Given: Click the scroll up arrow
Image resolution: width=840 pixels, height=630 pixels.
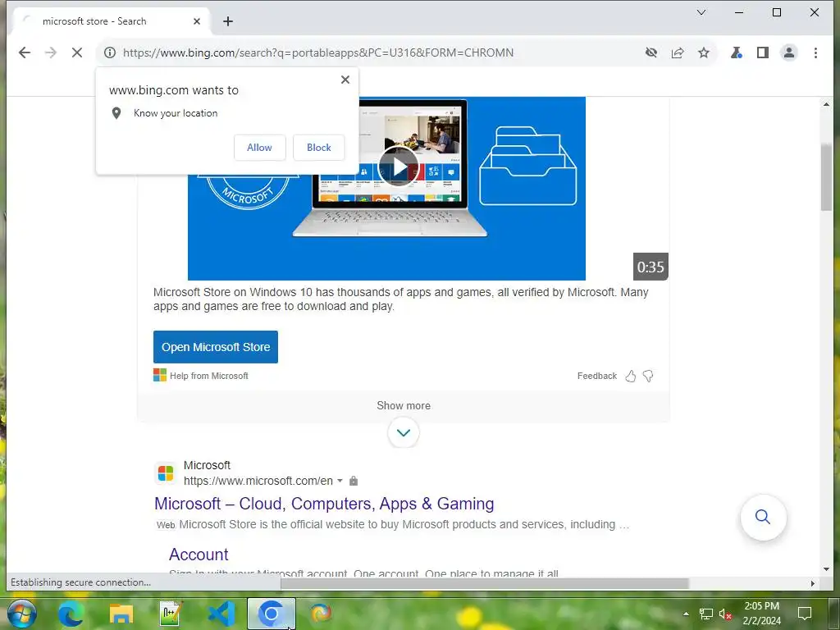Looking at the screenshot, I should pyautogui.click(x=826, y=104).
